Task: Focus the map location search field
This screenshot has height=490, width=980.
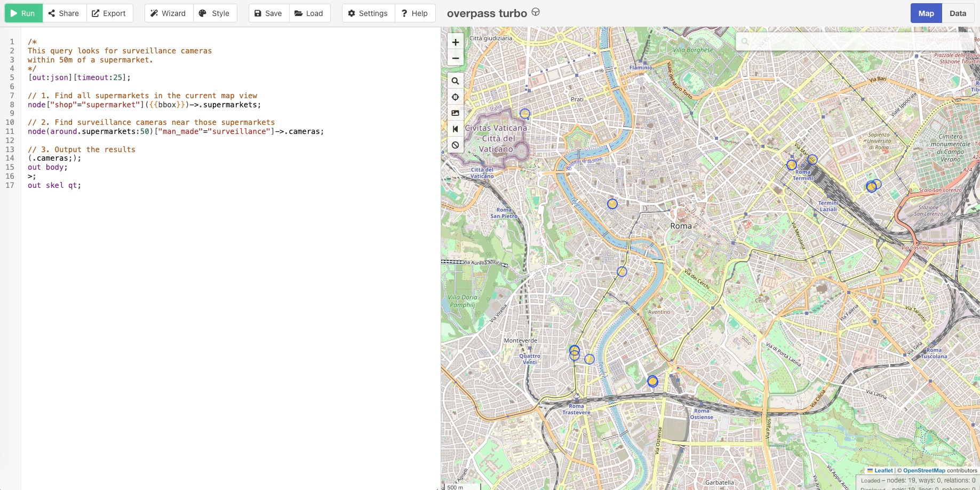Action: [x=854, y=41]
